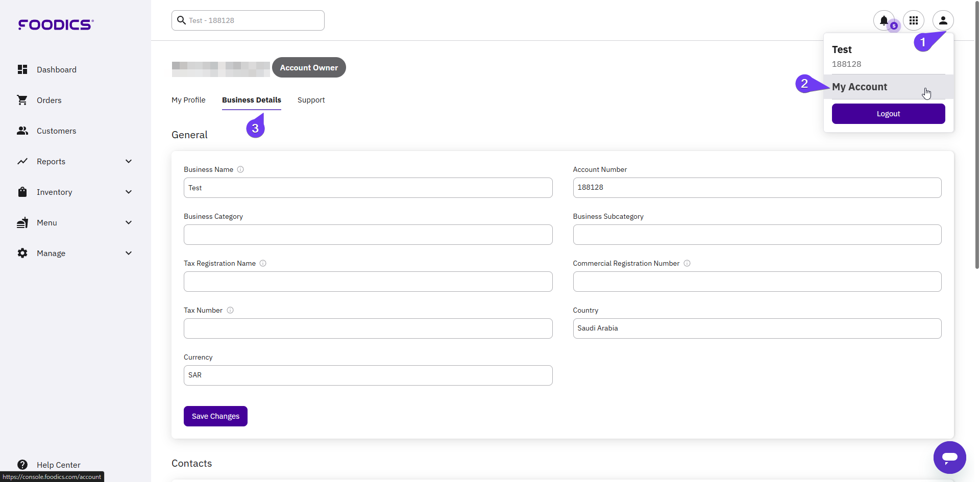The image size is (980, 482).
Task: Open the Inventory bag icon
Action: pyautogui.click(x=22, y=192)
